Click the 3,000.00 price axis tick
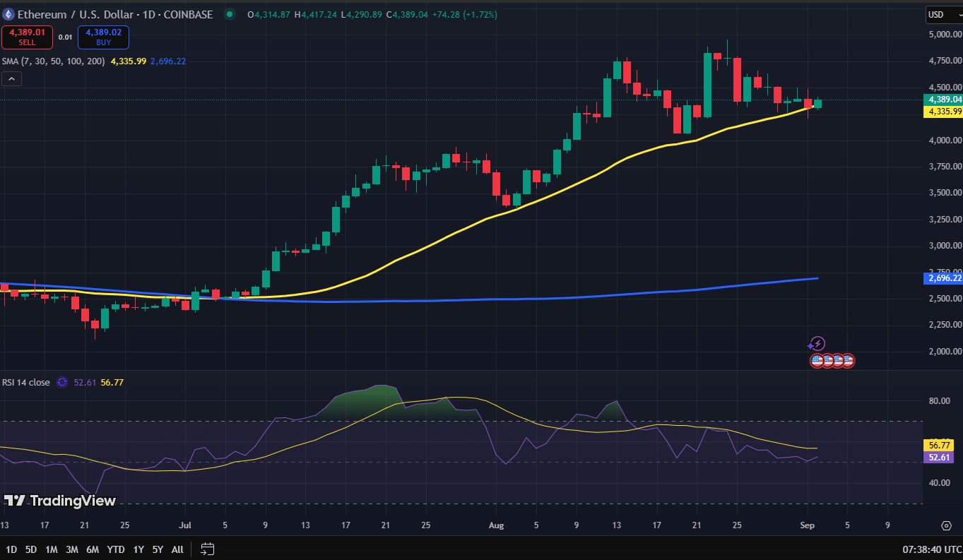 click(x=944, y=246)
